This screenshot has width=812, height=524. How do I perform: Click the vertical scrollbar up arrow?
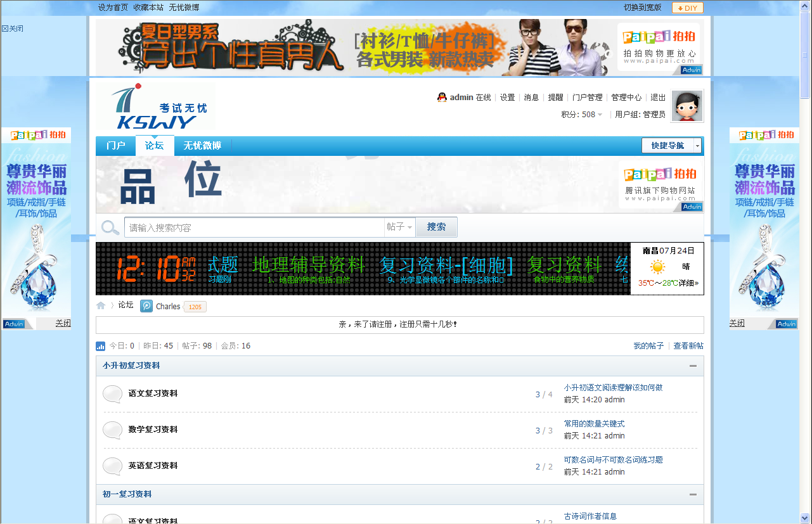pyautogui.click(x=805, y=5)
